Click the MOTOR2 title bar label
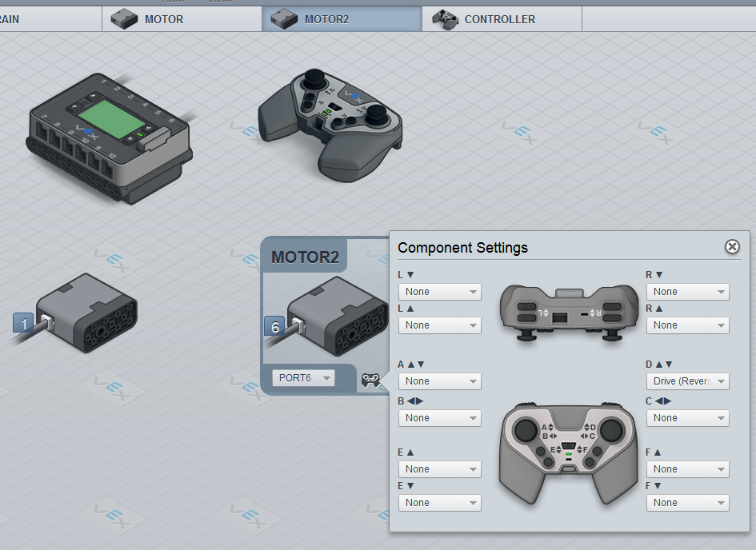756x550 pixels. pyautogui.click(x=306, y=257)
